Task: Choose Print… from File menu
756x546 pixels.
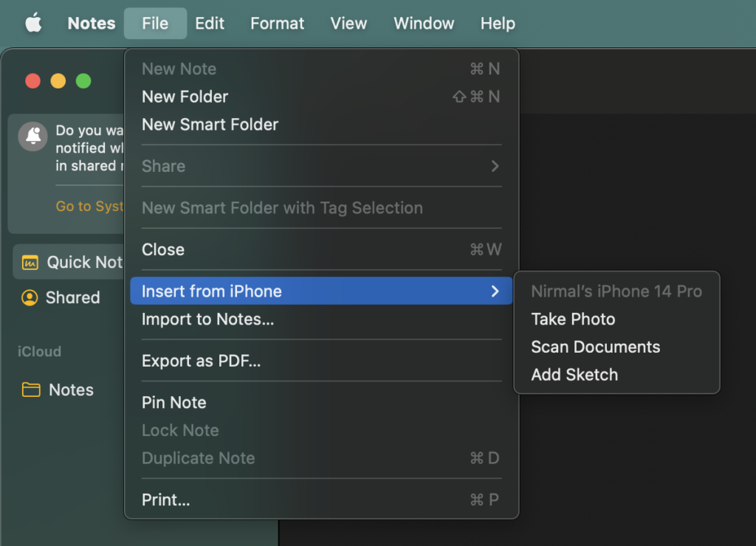Action: pos(321,500)
